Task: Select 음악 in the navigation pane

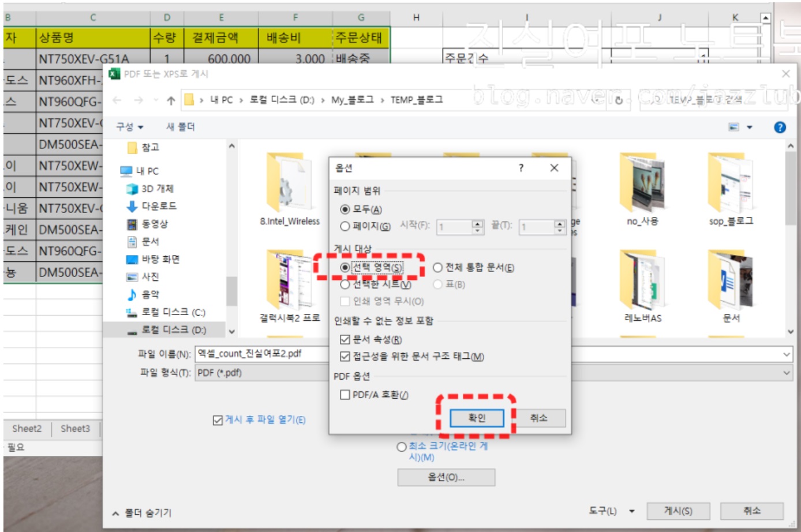Action: (x=143, y=294)
